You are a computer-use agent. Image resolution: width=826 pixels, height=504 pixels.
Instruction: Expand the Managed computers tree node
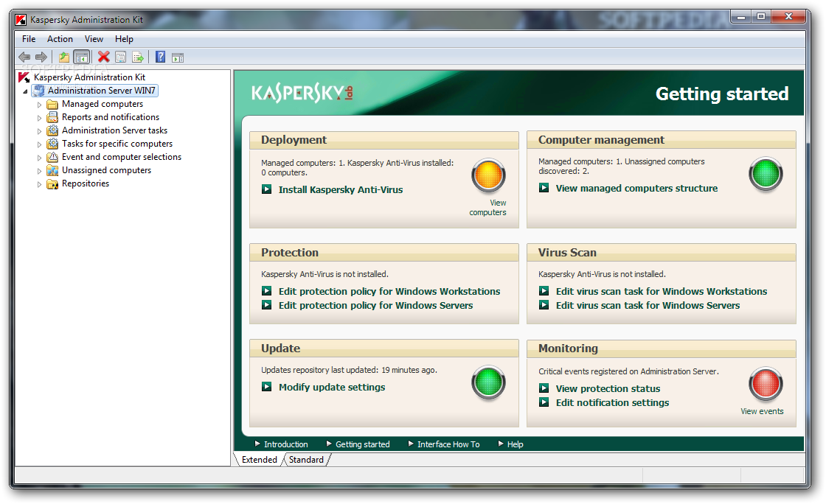(x=39, y=105)
